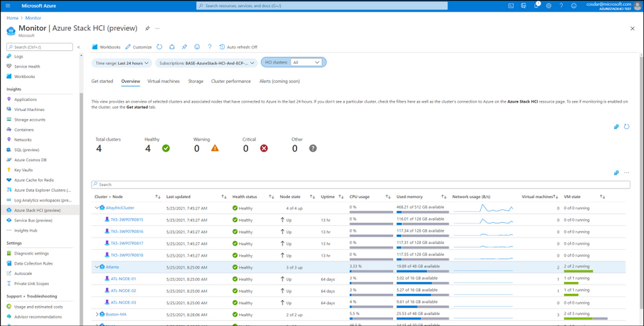Screen dimensions: 644x326
Task: Go to Home breadcrumb
Action: [12, 18]
